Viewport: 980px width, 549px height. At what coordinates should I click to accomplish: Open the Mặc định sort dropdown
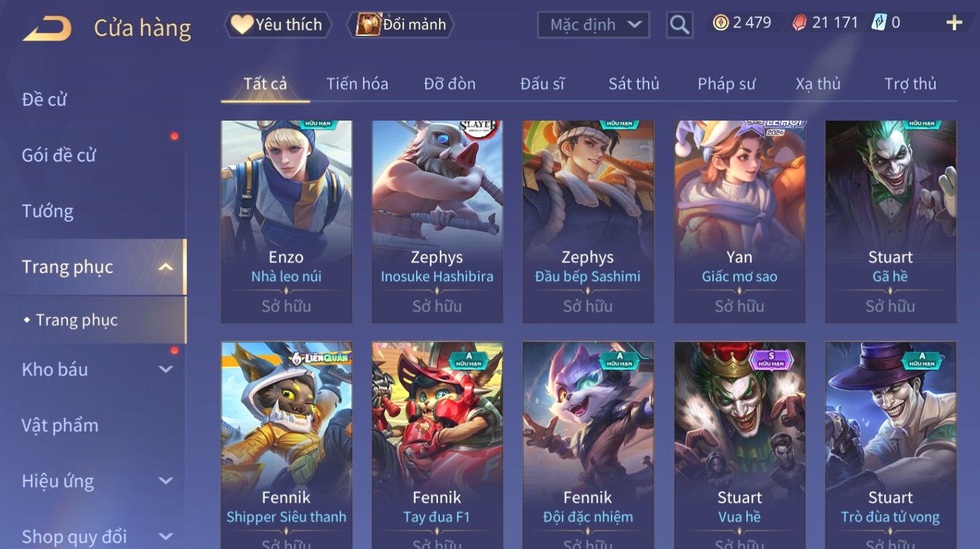[593, 25]
